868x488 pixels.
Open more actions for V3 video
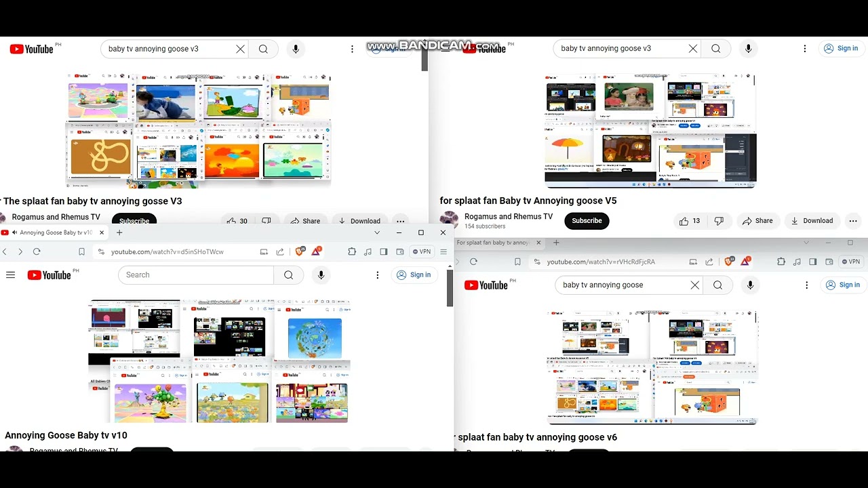401,221
